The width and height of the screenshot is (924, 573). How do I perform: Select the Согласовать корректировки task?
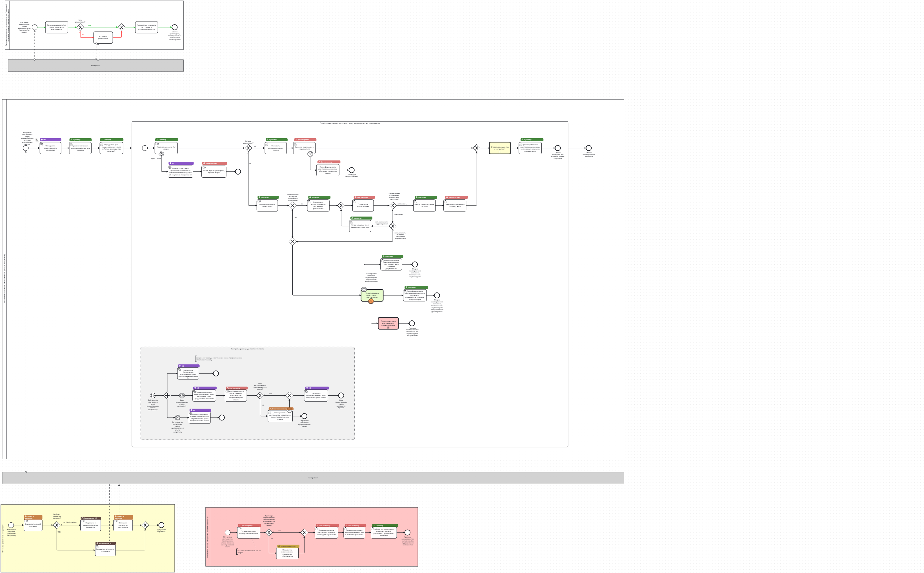[363, 205]
